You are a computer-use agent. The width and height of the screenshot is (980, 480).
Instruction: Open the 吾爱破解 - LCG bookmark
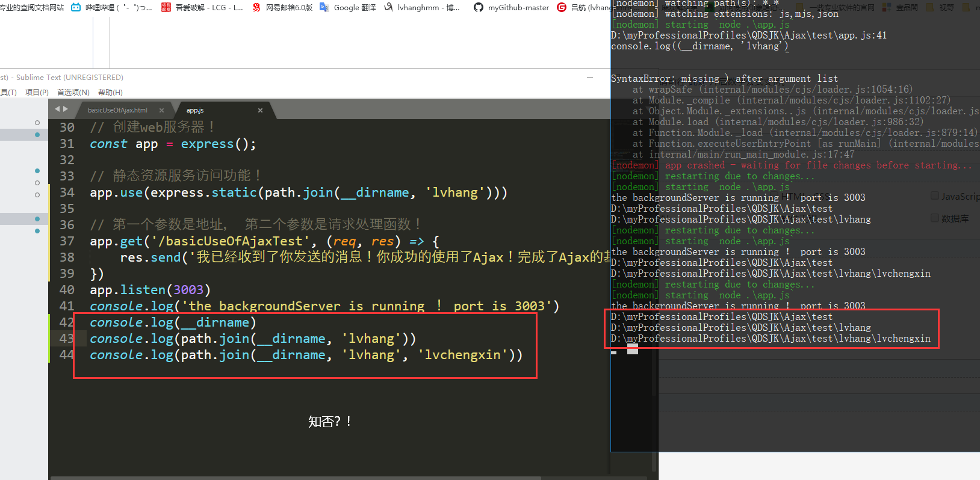[202, 8]
